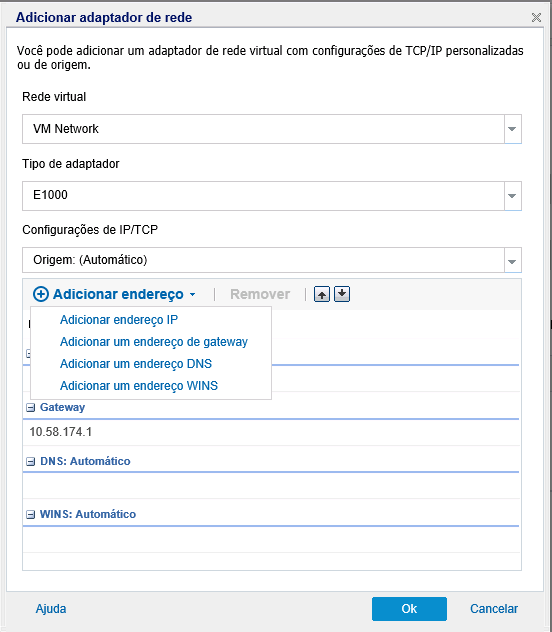
Task: Collapse the WINS: Automático section
Action: click(x=30, y=515)
